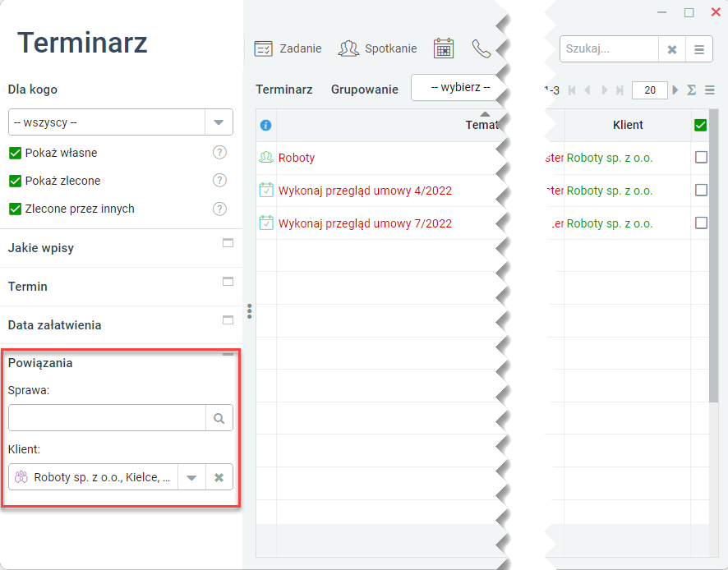The width and height of the screenshot is (728, 570).
Task: Show help for Pokaż własne
Action: (219, 152)
